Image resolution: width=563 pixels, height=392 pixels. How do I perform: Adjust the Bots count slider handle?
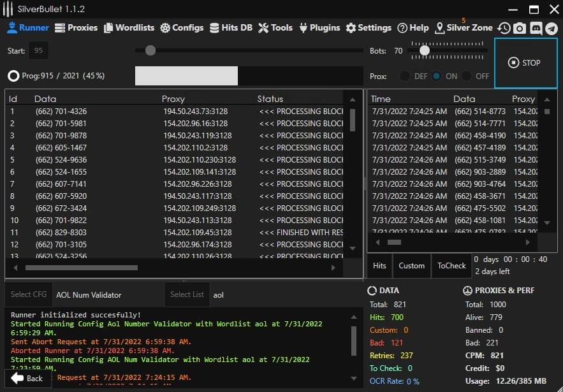424,50
